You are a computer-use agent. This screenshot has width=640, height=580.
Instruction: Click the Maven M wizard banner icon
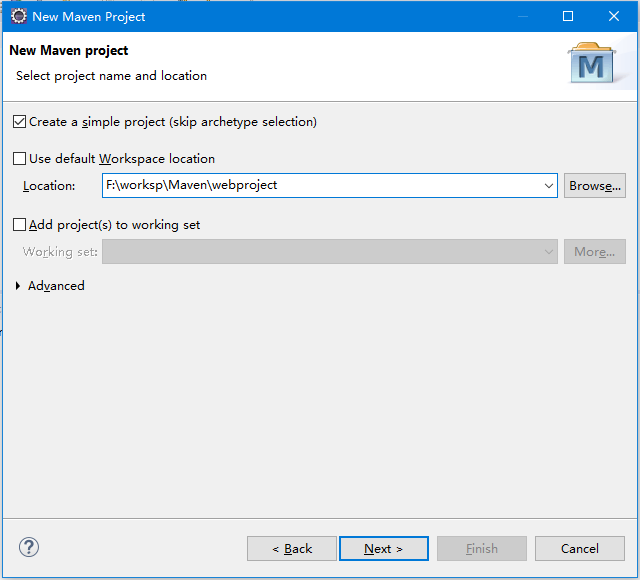591,63
